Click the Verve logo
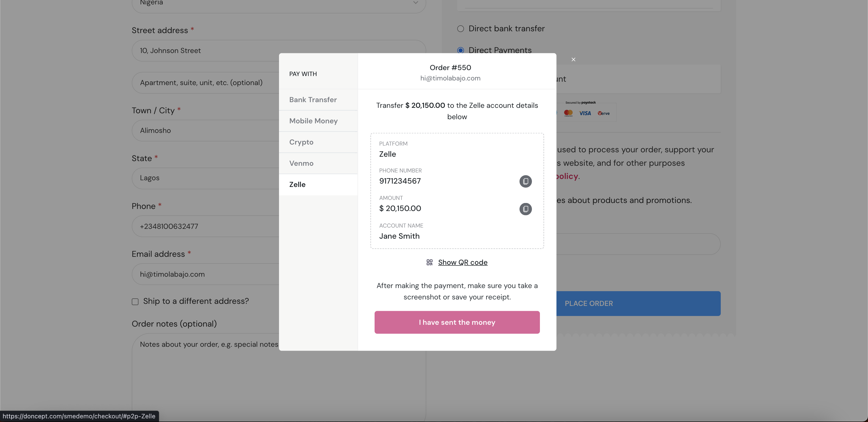 (603, 113)
